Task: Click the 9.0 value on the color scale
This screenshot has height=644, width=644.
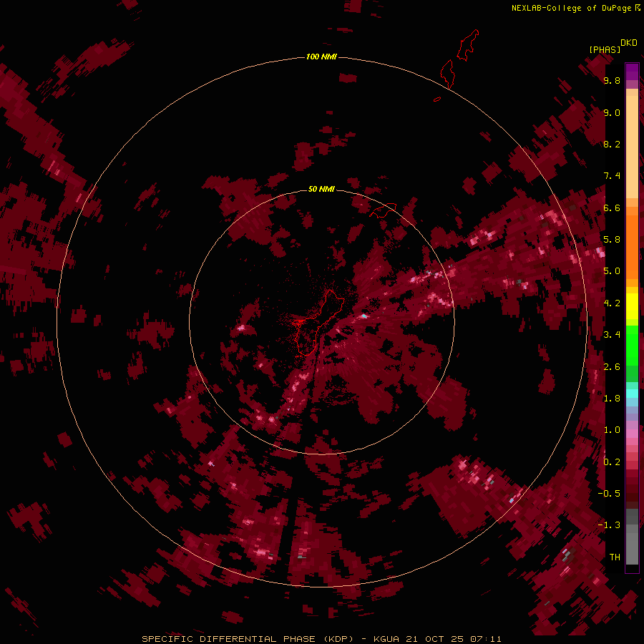Action: (x=612, y=112)
